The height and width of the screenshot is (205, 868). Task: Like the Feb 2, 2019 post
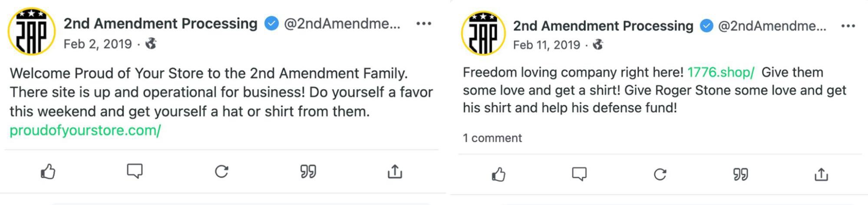tap(48, 171)
